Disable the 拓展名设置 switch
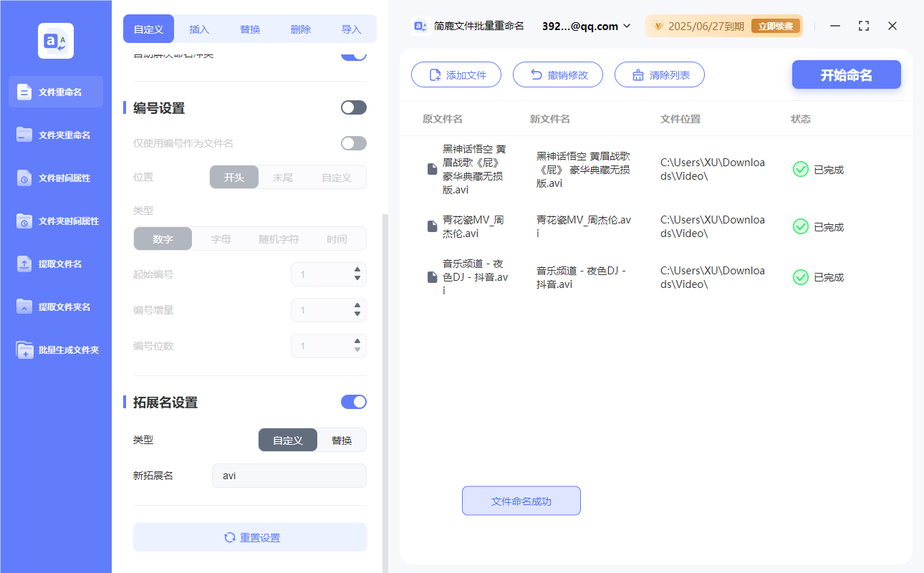This screenshot has height=573, width=924. [x=353, y=402]
